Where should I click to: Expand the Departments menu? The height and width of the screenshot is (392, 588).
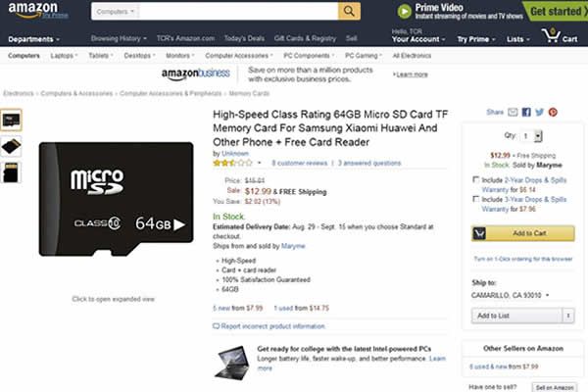(x=33, y=39)
